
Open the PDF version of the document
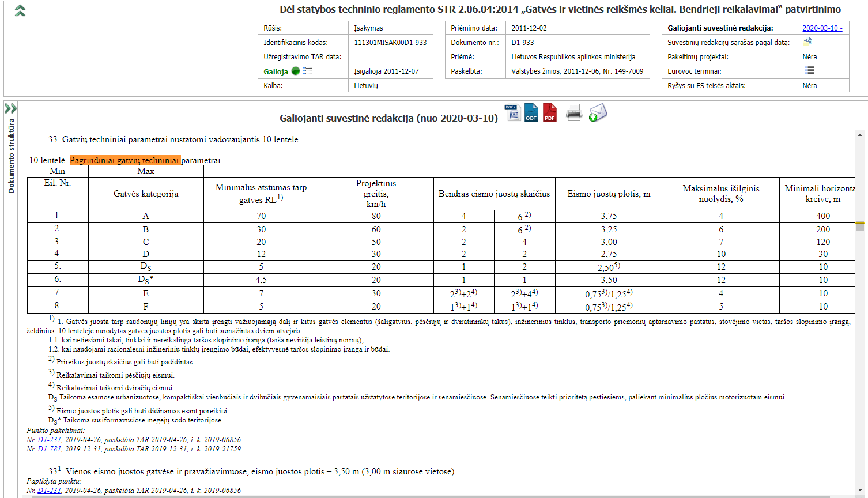point(550,112)
